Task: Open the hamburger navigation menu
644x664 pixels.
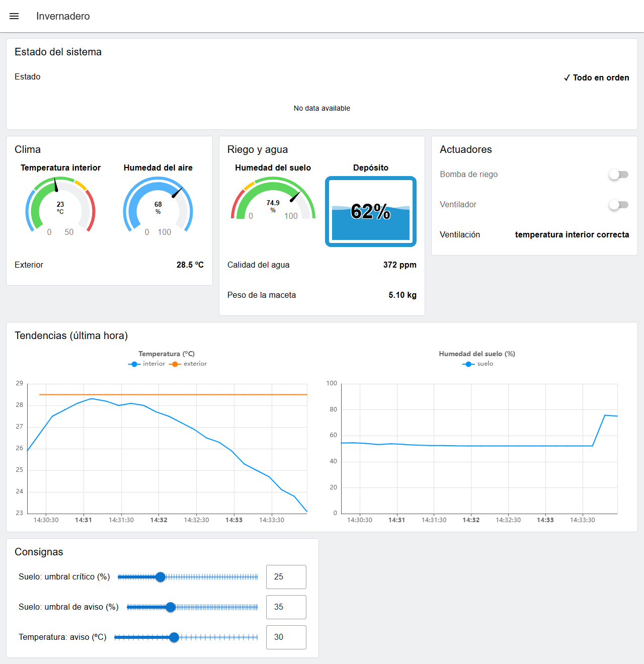Action: pos(14,16)
